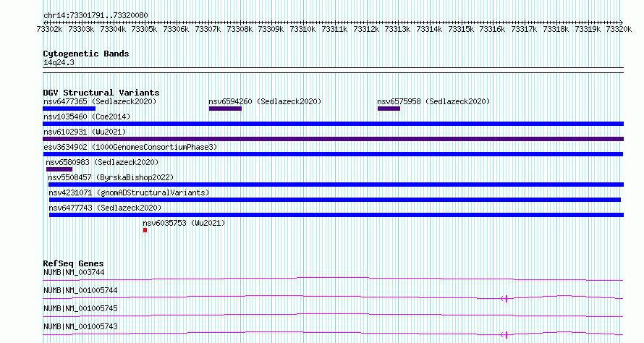The width and height of the screenshot is (644, 343).
Task: Click the purple bar under nsv6594260
Action: click(225, 109)
